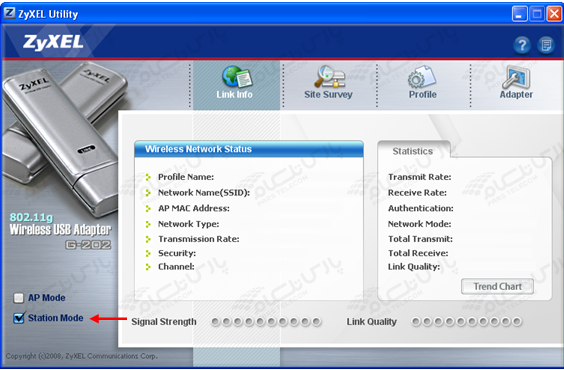
Task: Select the Transmission Rate: label
Action: [x=199, y=239]
